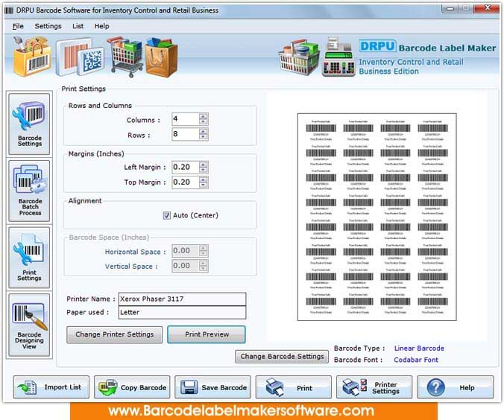Click the DRPU logo
This screenshot has height=420, width=504.
click(377, 46)
